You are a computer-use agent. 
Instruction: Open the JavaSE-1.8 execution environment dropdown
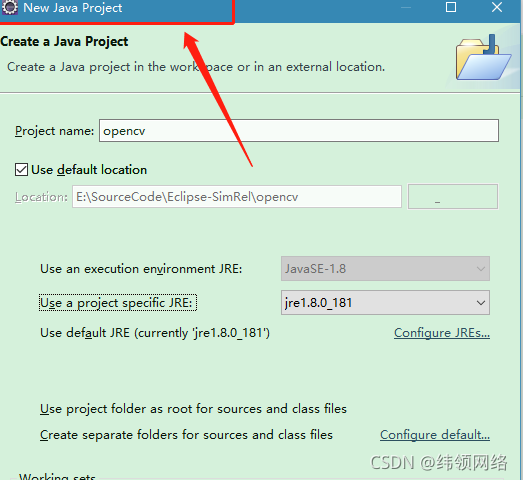[385, 269]
